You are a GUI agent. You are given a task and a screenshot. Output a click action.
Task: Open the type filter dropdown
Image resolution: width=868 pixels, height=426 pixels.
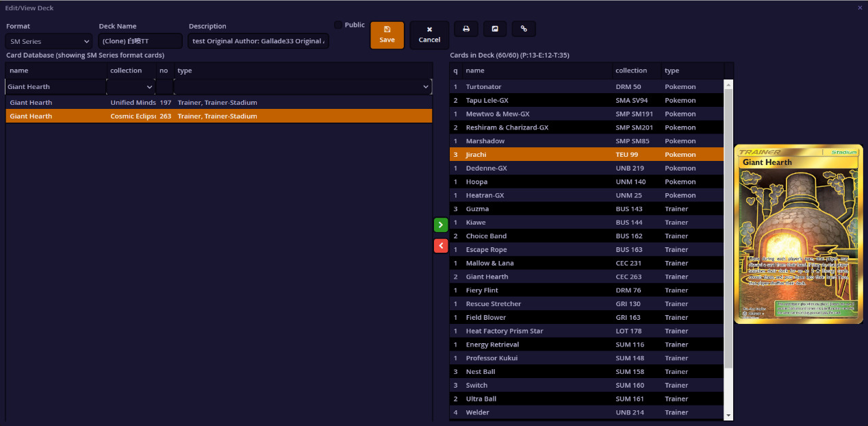(303, 87)
